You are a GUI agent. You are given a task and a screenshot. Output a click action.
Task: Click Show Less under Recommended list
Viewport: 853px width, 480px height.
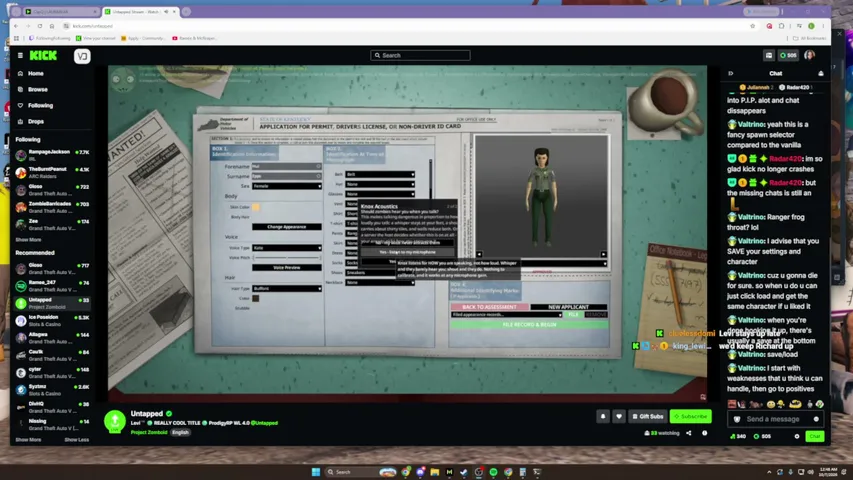point(77,440)
